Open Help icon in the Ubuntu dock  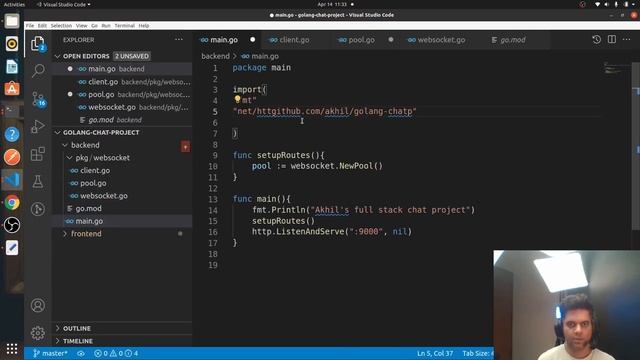tap(12, 134)
